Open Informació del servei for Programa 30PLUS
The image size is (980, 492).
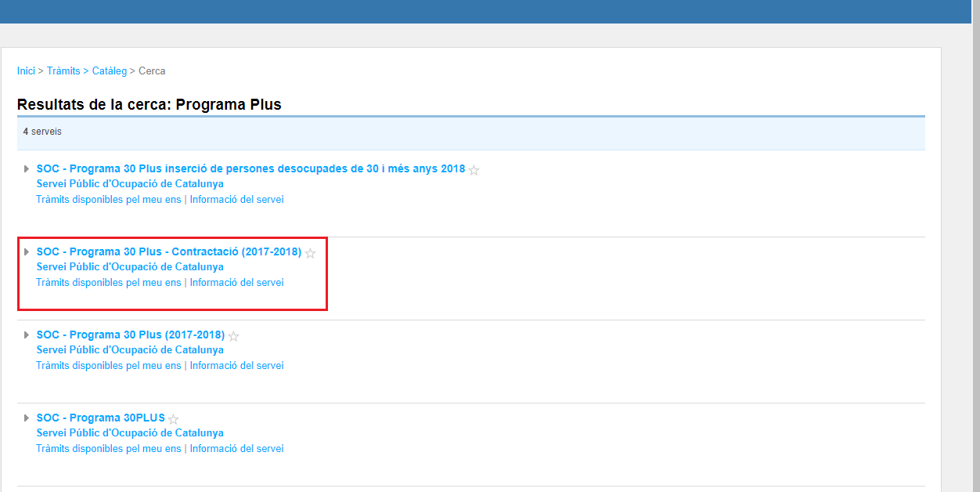(x=236, y=448)
